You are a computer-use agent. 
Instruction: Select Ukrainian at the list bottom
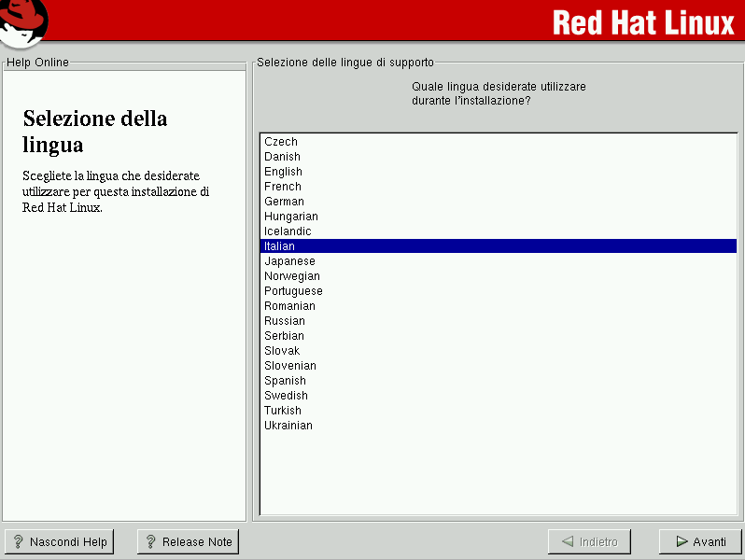coord(288,426)
